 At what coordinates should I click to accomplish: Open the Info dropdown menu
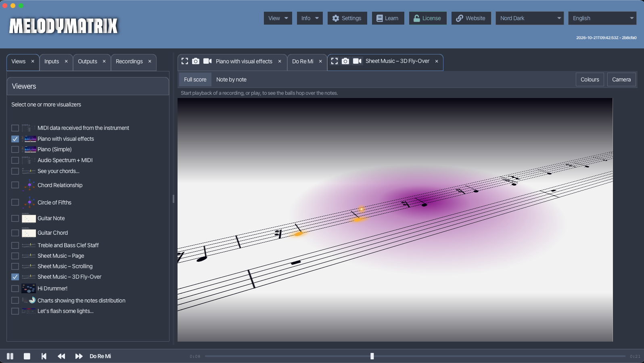tap(310, 18)
